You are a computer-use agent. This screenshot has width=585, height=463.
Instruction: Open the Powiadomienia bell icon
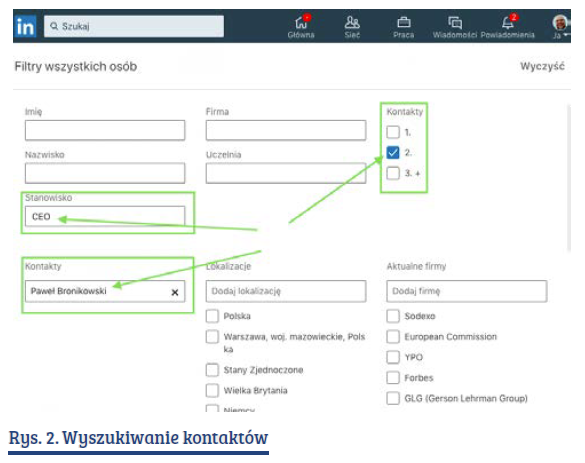pos(507,23)
